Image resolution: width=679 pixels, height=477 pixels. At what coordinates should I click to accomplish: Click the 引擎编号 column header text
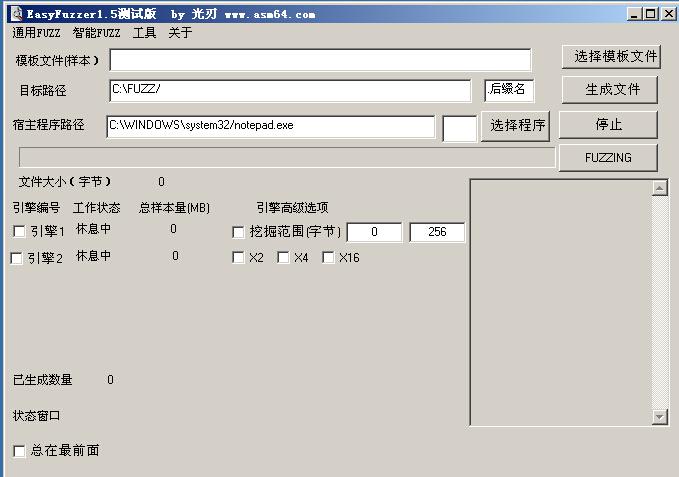[36, 208]
